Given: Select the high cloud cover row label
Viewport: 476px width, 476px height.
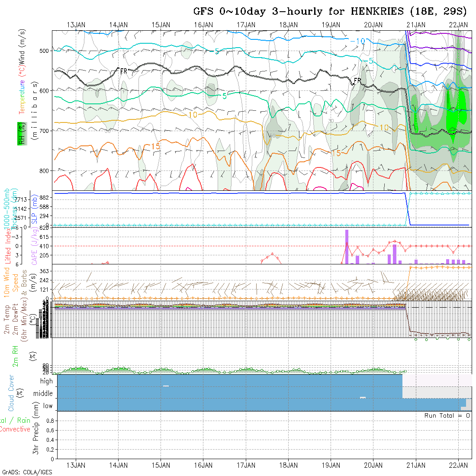Looking at the screenshot, I should click(46, 381).
